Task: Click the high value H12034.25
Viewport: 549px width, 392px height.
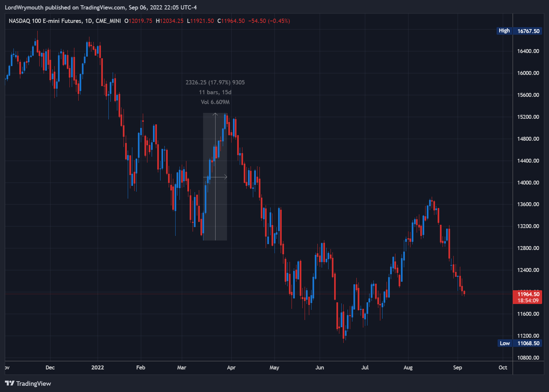Action: [x=170, y=21]
